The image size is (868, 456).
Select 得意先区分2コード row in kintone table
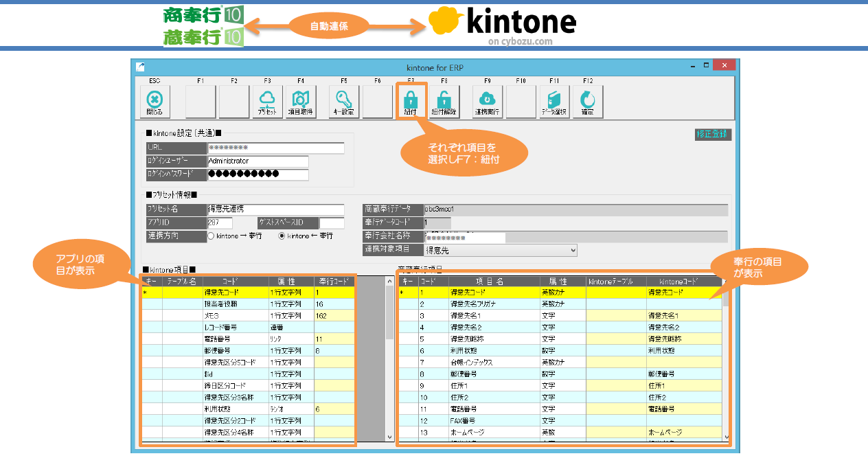[249, 420]
